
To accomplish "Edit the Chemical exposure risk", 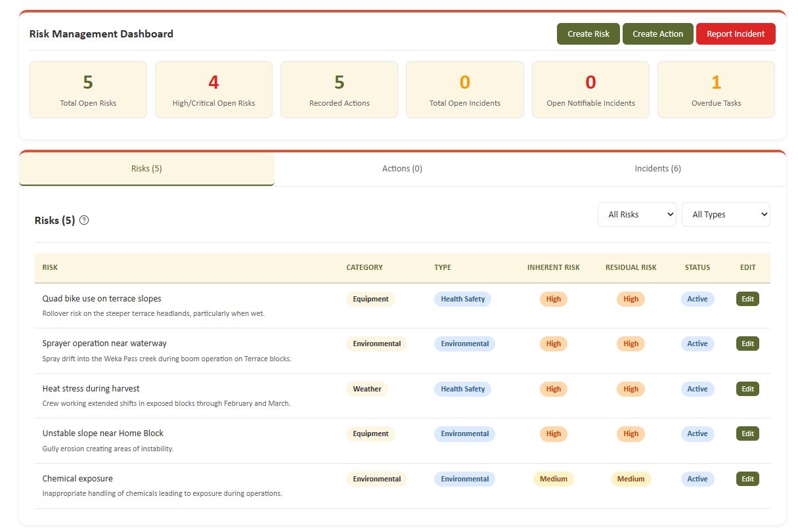I will (x=747, y=479).
